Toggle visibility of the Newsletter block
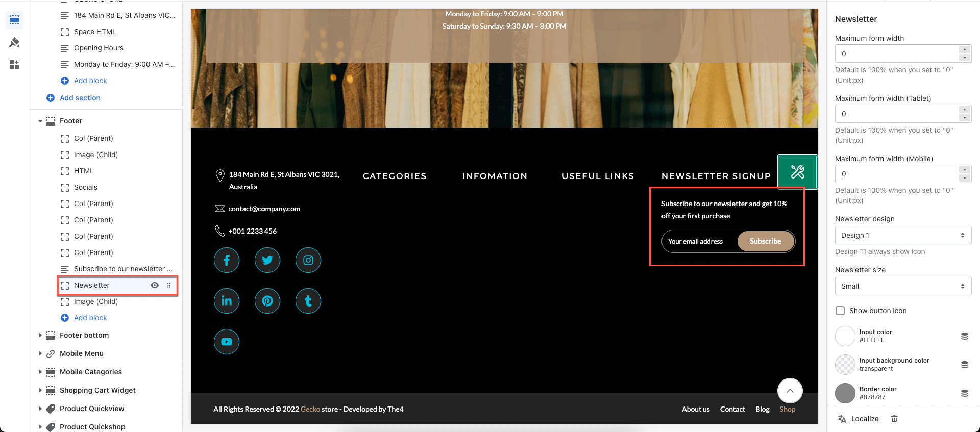 click(x=155, y=285)
